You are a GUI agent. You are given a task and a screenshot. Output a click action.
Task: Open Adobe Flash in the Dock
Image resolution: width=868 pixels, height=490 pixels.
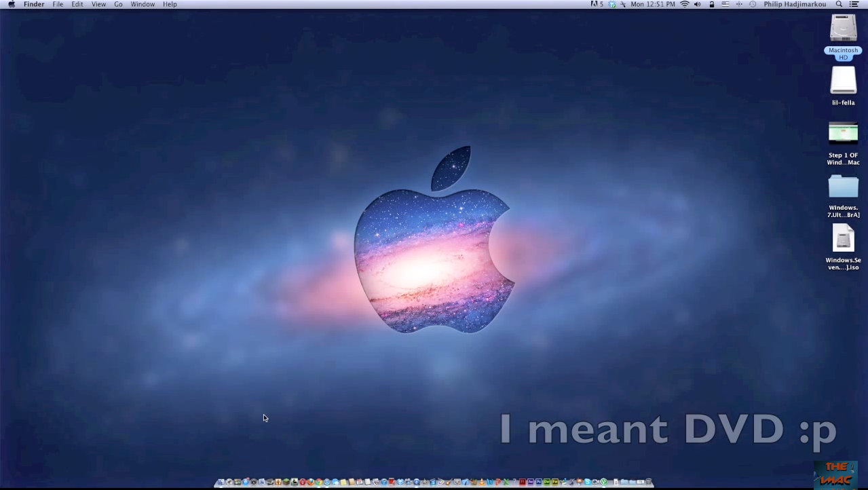pyautogui.click(x=523, y=482)
